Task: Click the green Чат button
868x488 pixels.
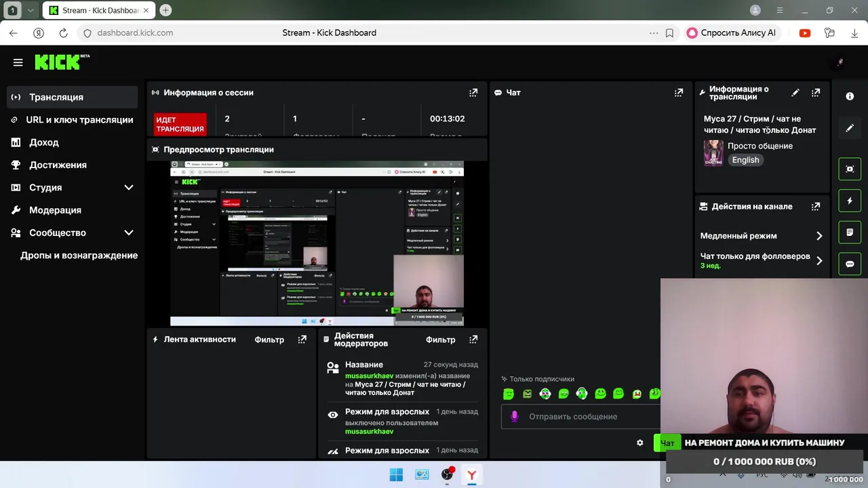Action: click(x=667, y=443)
